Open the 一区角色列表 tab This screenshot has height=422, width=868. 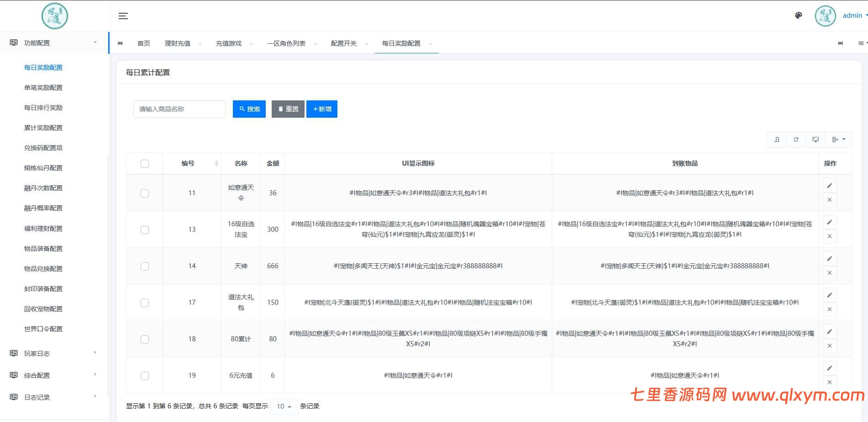click(286, 43)
